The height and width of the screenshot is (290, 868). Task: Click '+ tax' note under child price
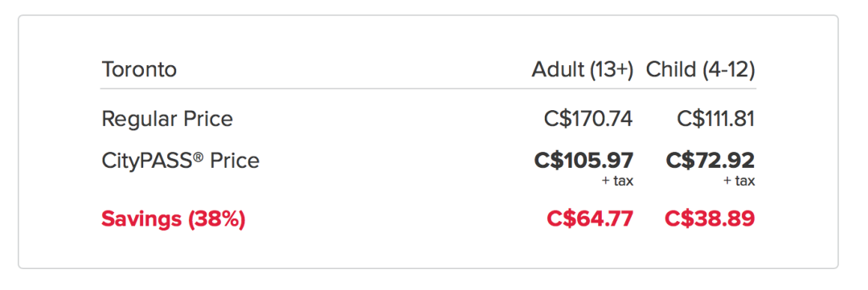point(739,181)
